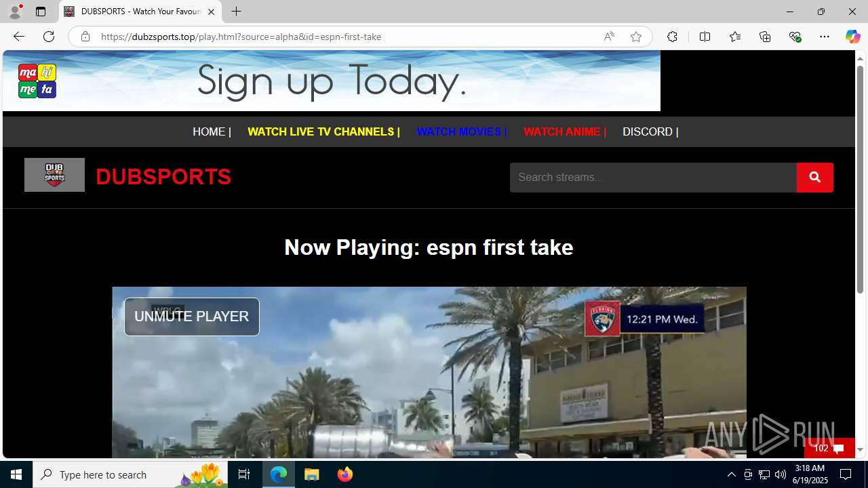Viewport: 868px width, 488px height.
Task: Open the Favorites list
Action: (x=735, y=37)
